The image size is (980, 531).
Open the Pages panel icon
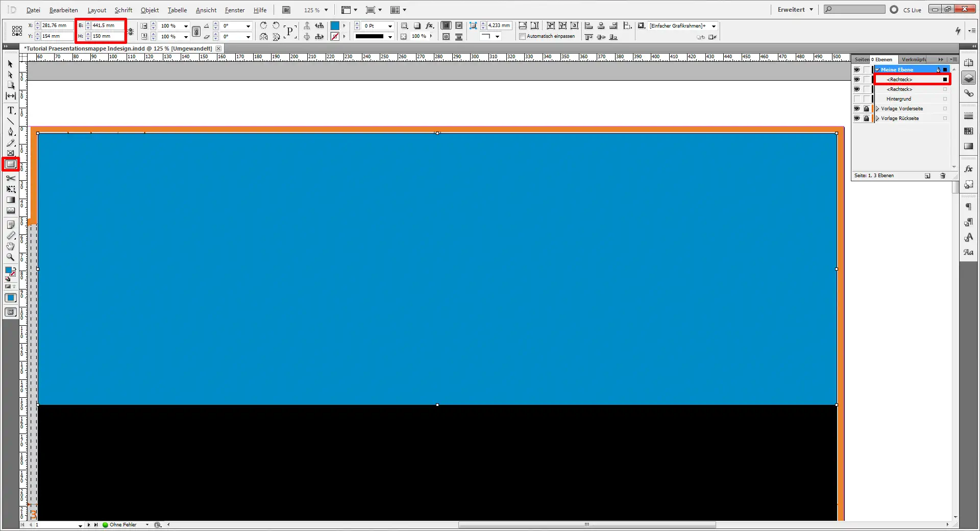[969, 61]
